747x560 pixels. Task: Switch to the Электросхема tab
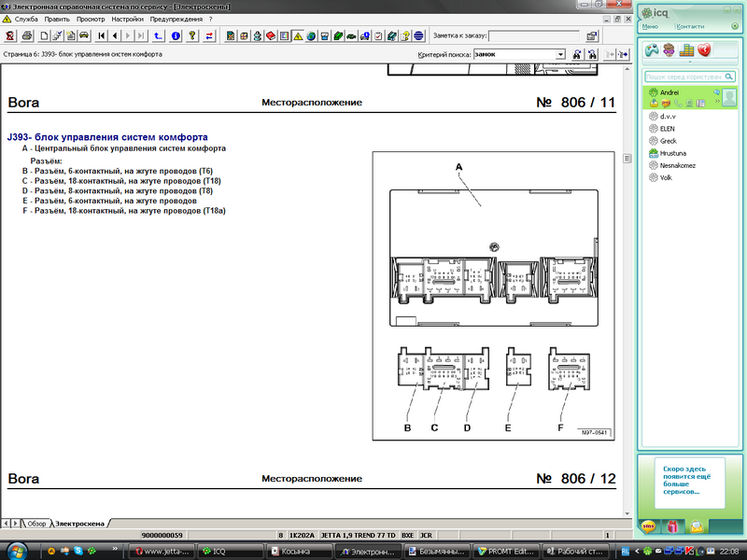[x=79, y=524]
